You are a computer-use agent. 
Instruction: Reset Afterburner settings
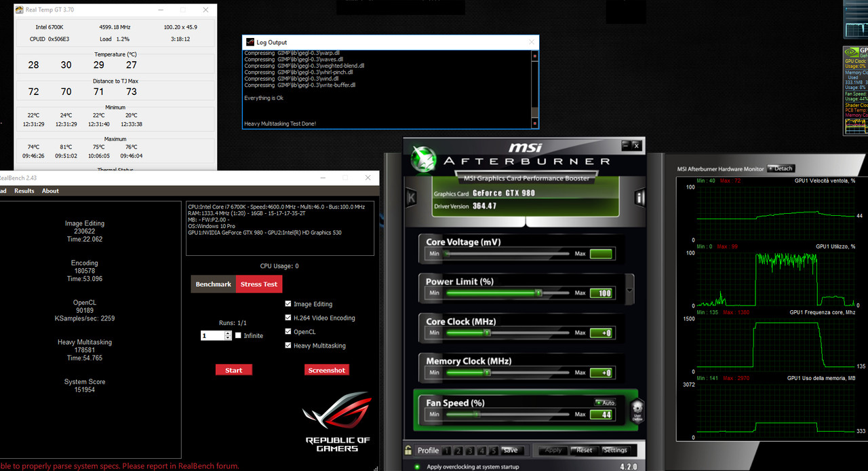coord(584,450)
